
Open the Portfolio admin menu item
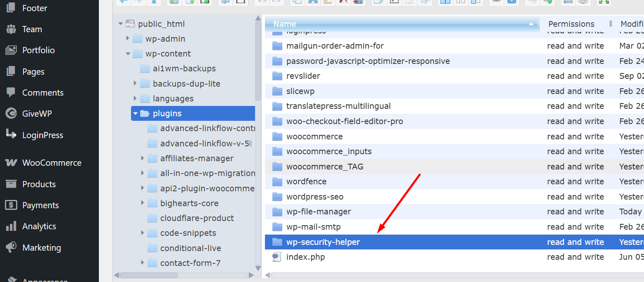click(38, 50)
